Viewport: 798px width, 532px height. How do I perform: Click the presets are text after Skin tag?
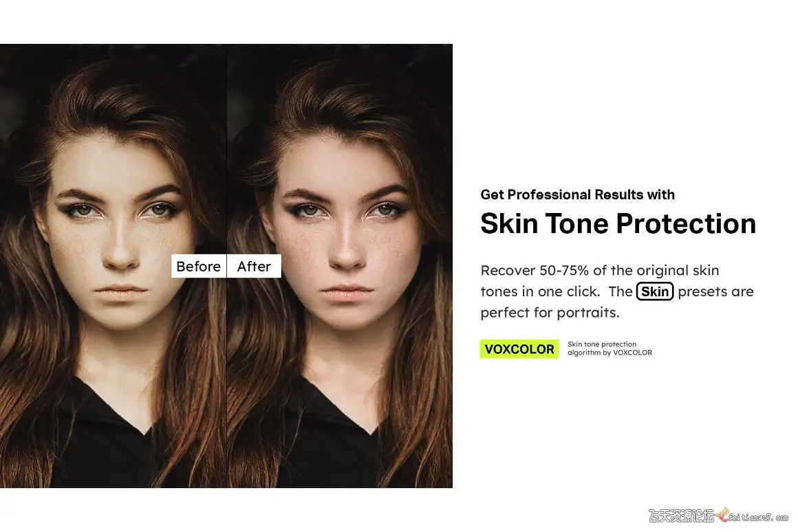pos(715,292)
